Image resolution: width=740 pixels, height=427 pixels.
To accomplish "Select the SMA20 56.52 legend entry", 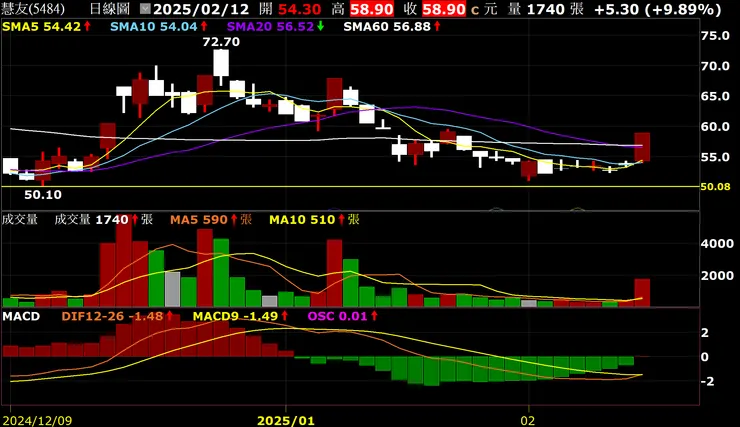I will click(x=275, y=27).
